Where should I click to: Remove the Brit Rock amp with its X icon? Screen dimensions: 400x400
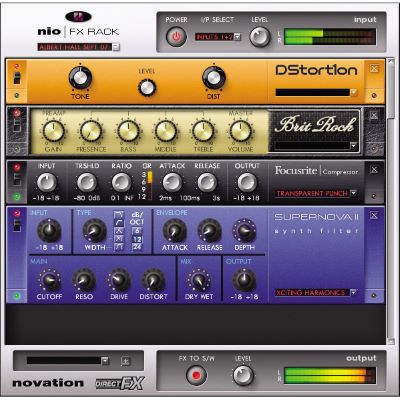[374, 115]
